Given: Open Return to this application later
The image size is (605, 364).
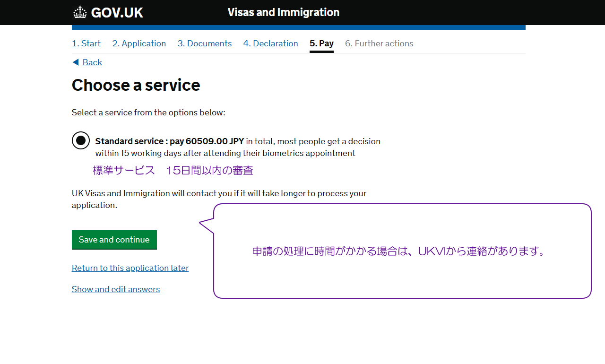Looking at the screenshot, I should point(130,268).
